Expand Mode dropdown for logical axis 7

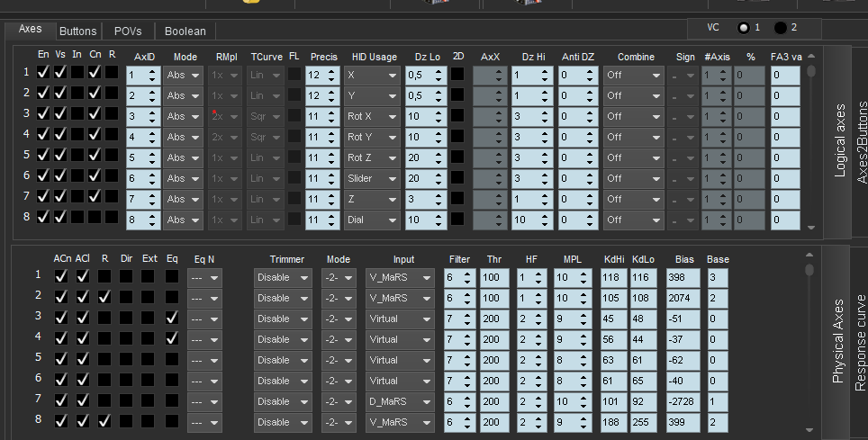(184, 199)
